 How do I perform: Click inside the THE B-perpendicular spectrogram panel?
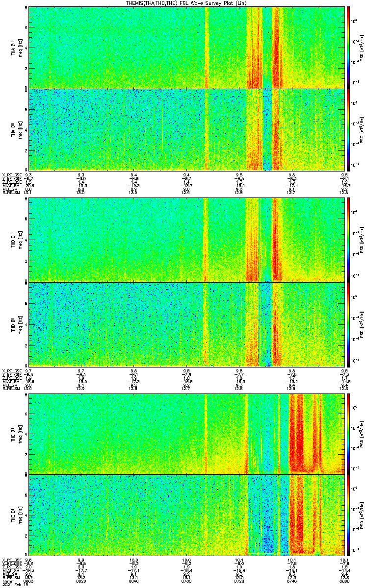click(x=187, y=433)
